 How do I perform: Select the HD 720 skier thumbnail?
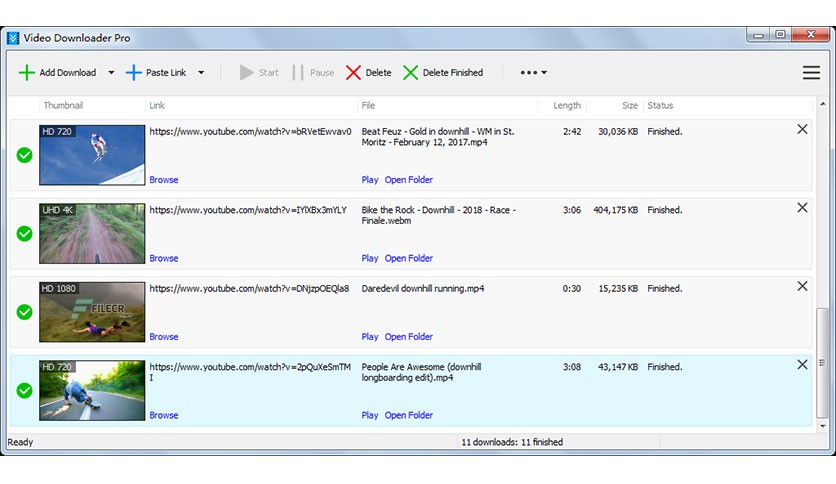coord(92,155)
